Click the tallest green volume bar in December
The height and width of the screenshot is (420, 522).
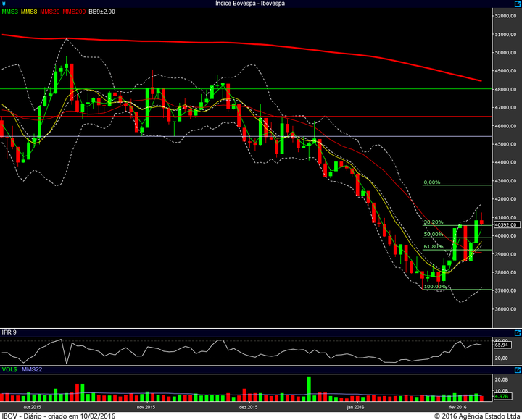[309, 389]
